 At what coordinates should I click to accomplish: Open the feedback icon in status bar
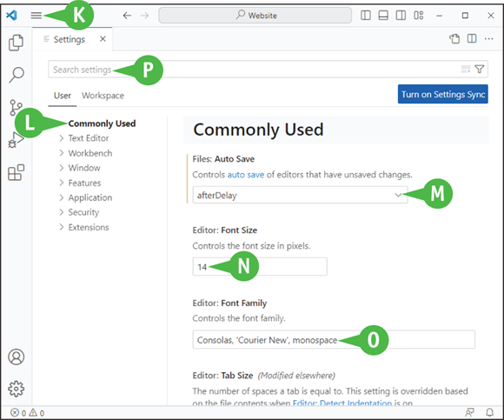pyautogui.click(x=469, y=412)
